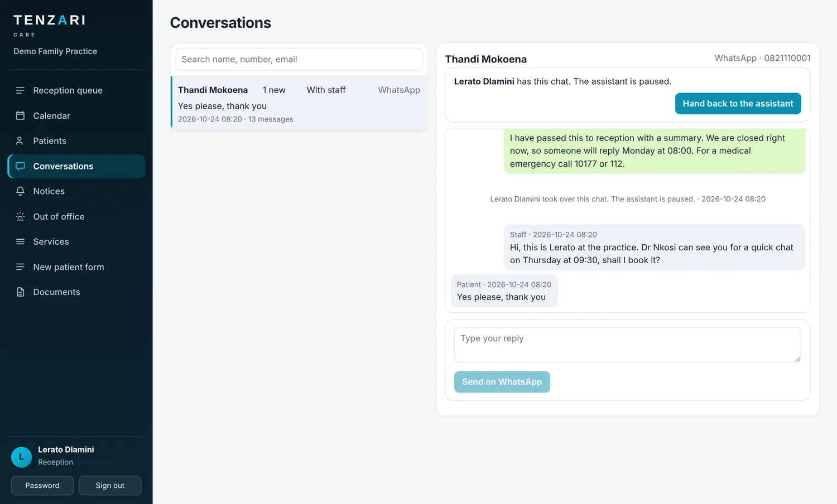Click the 'With staff' status label

click(326, 90)
